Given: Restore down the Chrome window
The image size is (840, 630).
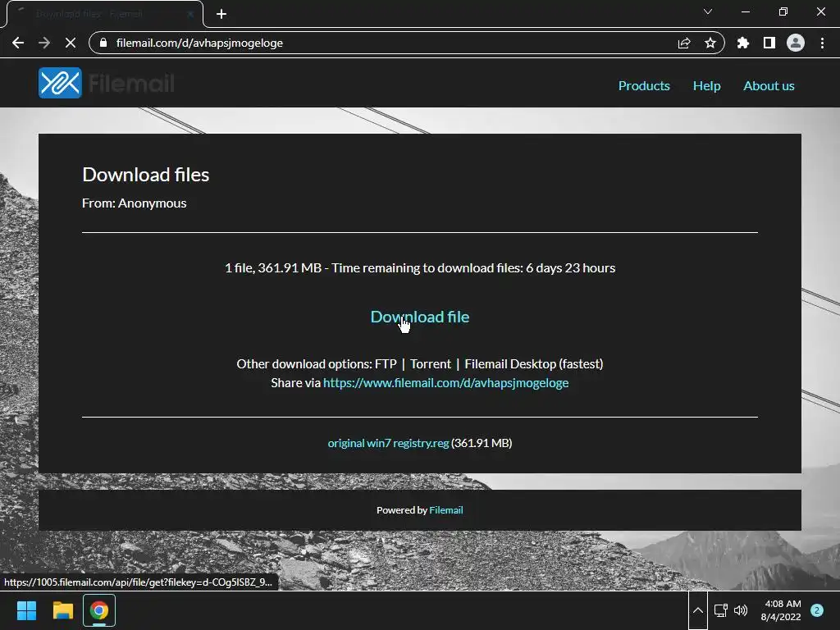Looking at the screenshot, I should pyautogui.click(x=783, y=11).
